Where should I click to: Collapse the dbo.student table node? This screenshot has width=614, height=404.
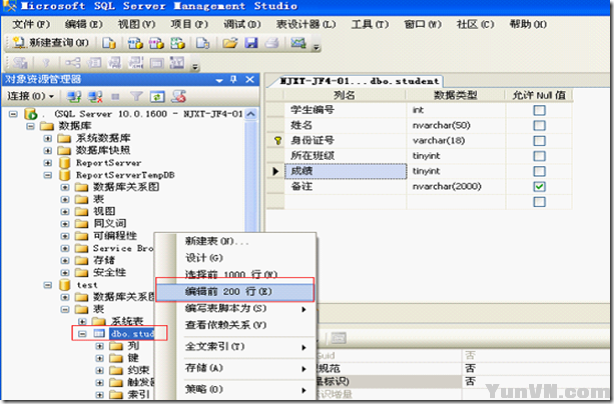pos(82,334)
